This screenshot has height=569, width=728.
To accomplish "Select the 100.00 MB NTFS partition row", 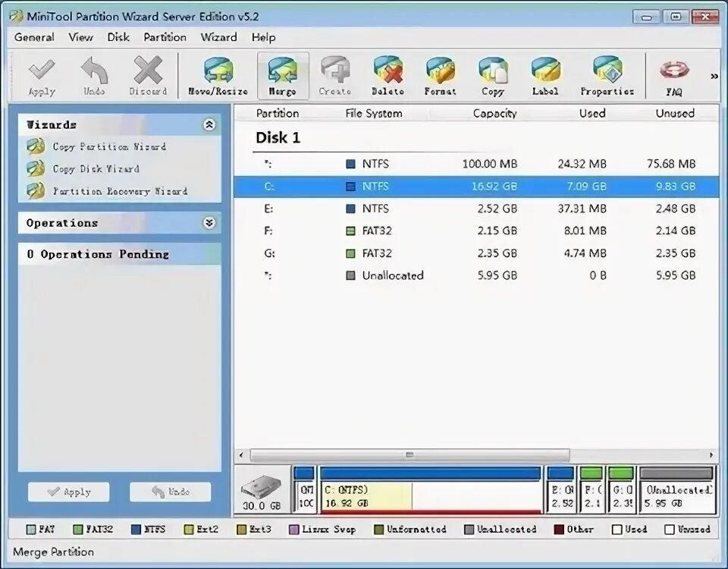I will tap(476, 164).
